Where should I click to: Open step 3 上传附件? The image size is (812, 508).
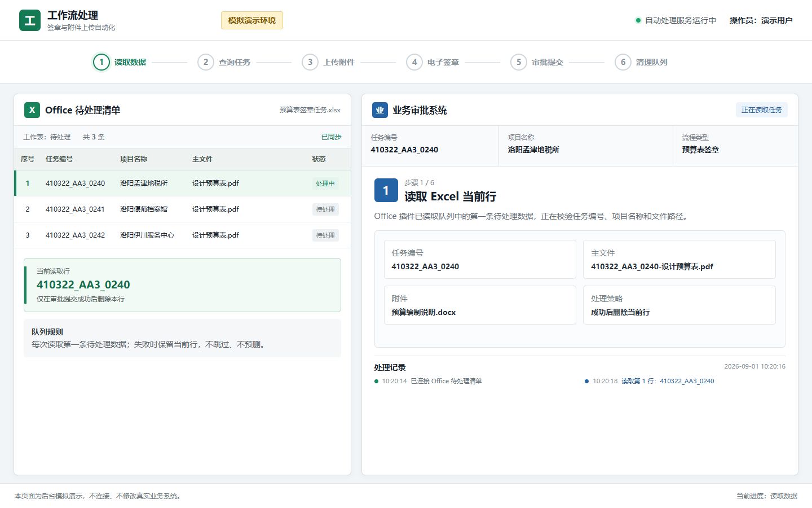(328, 62)
